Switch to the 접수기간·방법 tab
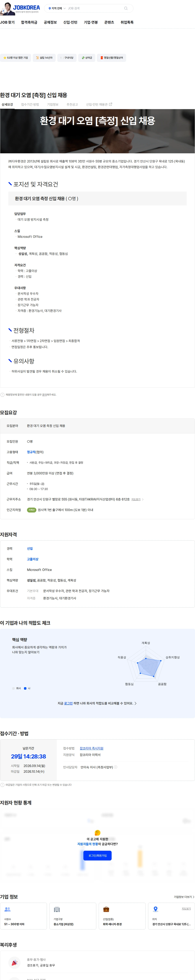 (30, 104)
